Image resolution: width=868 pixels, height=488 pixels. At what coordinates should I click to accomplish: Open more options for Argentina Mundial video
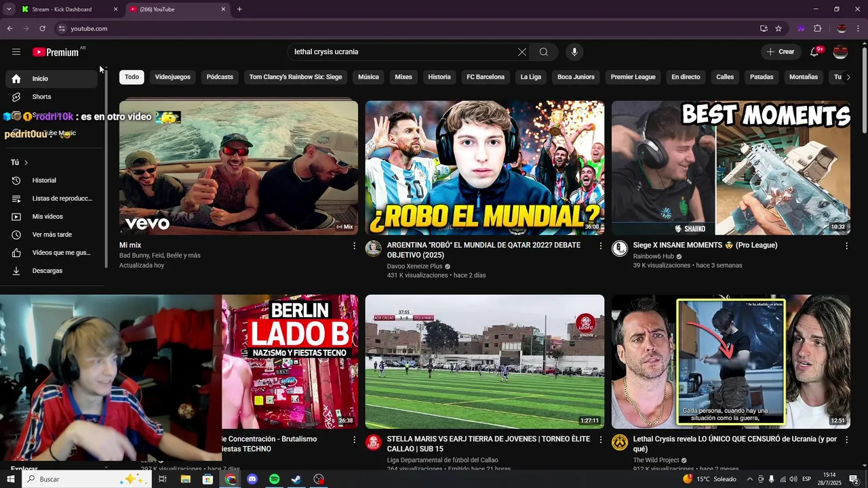(600, 246)
